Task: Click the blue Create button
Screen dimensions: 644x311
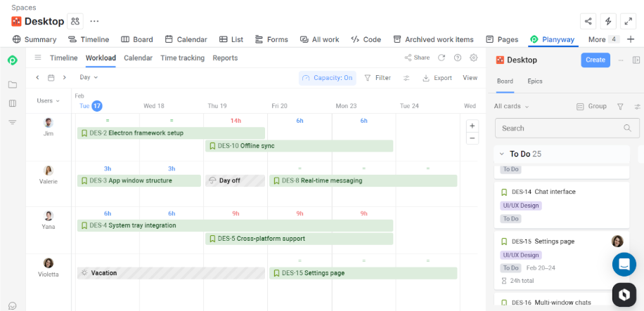Action: pyautogui.click(x=595, y=60)
